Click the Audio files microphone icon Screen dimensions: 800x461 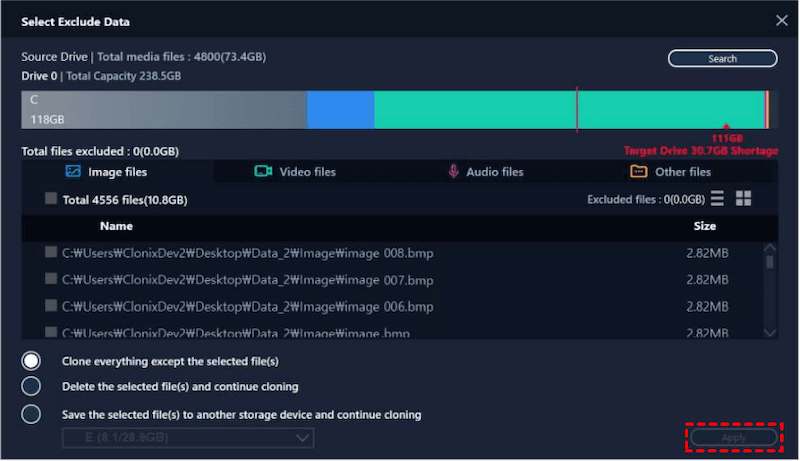pyautogui.click(x=453, y=172)
